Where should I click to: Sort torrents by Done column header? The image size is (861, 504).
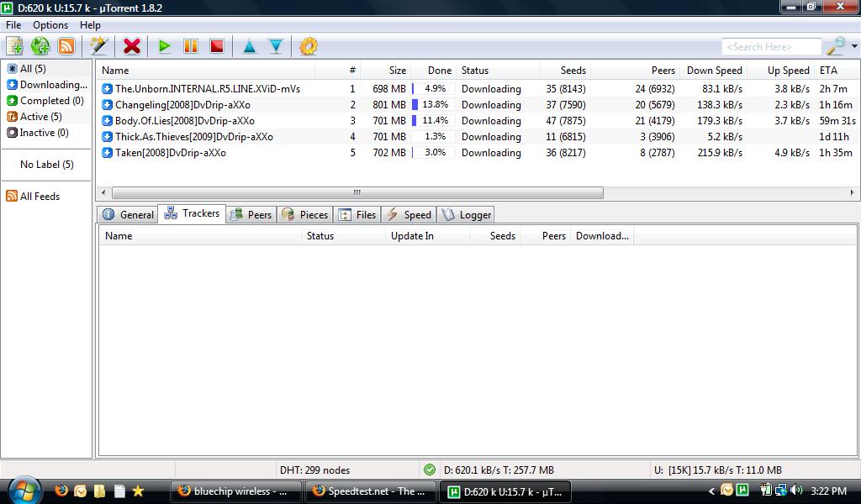(434, 71)
